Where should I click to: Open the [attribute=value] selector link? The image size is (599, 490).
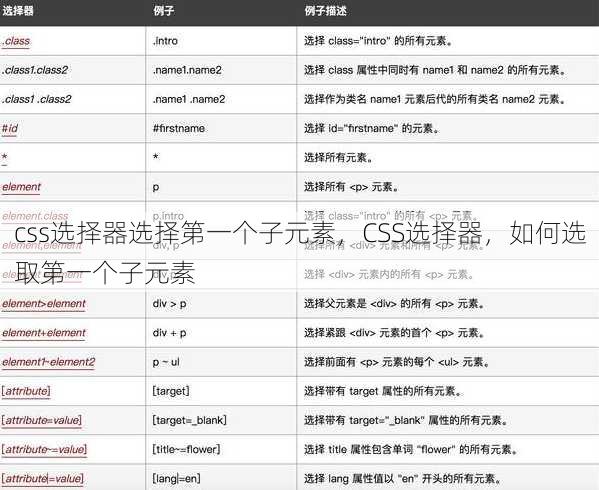click(x=41, y=420)
